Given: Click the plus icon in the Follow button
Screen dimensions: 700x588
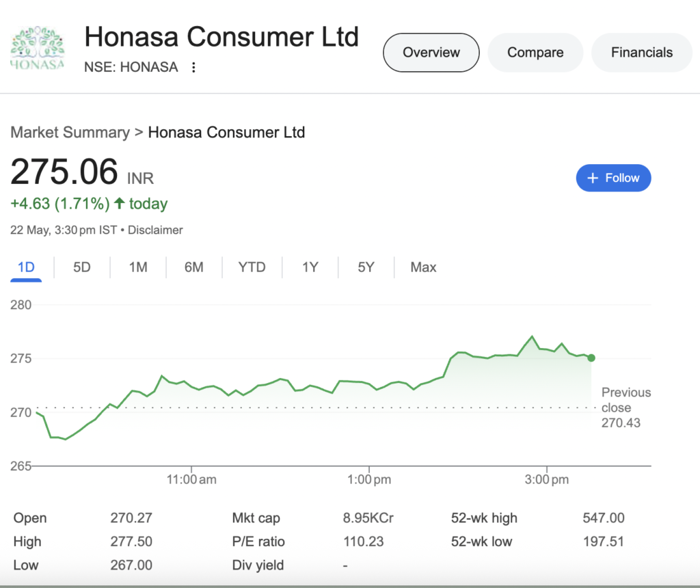Looking at the screenshot, I should 593,178.
